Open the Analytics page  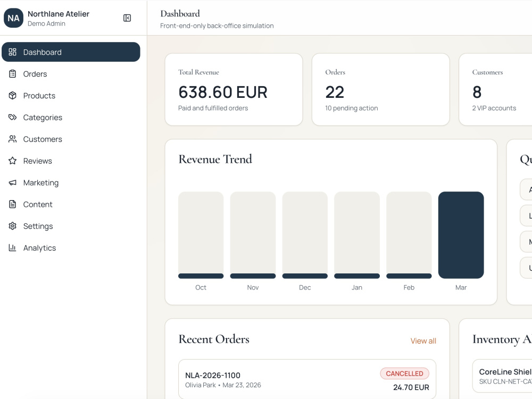(71, 248)
